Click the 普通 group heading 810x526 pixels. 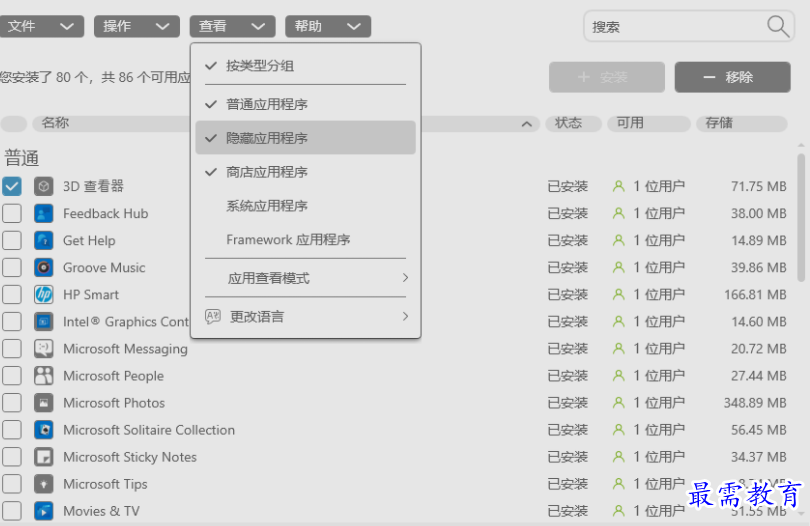click(22, 158)
